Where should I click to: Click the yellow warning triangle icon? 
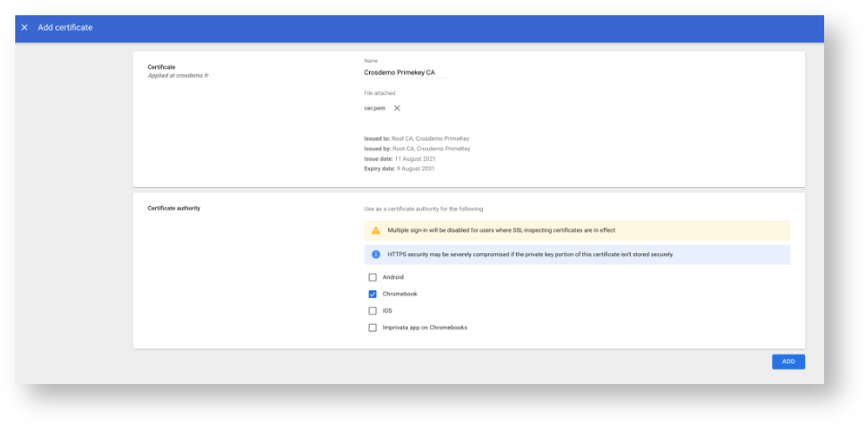coord(376,230)
